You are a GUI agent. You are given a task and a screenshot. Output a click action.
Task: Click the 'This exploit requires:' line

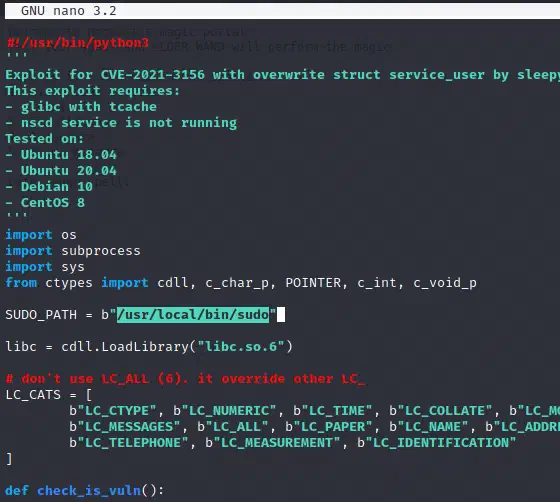(92, 91)
